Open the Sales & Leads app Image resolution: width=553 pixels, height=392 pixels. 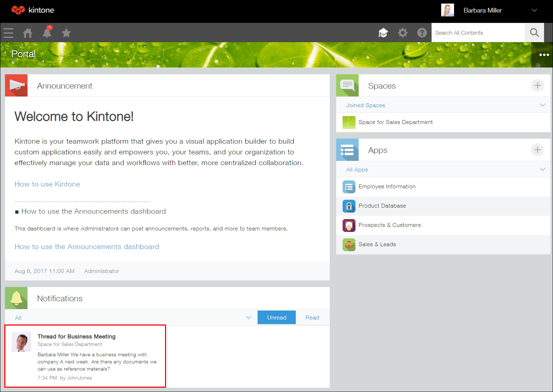click(377, 244)
